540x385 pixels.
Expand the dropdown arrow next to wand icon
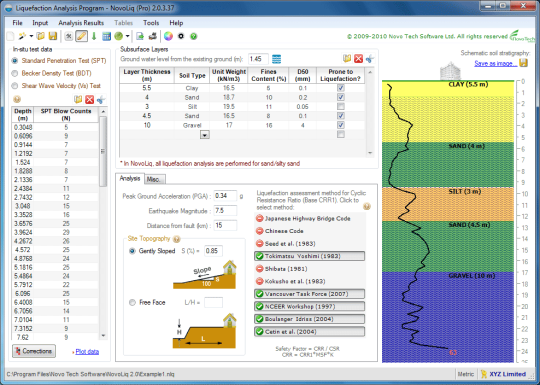click(x=31, y=36)
